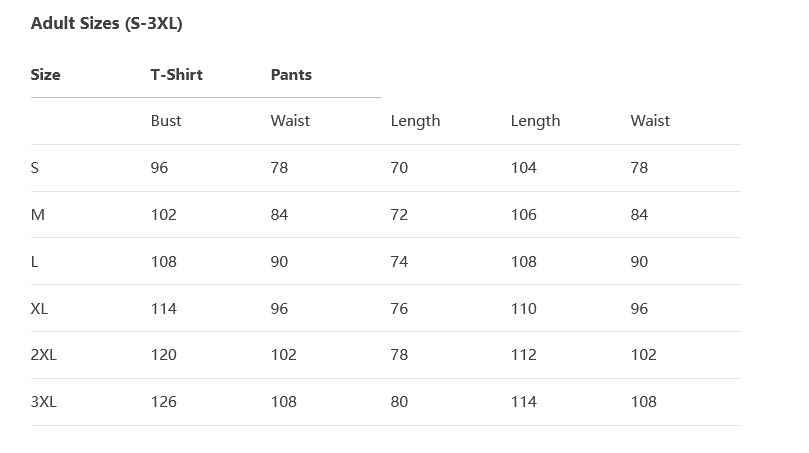Select length value 72 in M row
809x453 pixels.
coord(399,215)
